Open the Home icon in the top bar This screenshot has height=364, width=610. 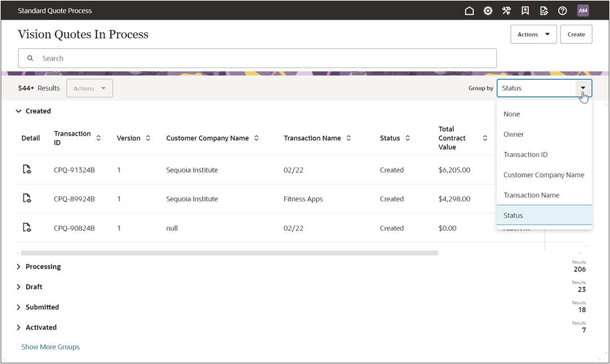point(469,10)
